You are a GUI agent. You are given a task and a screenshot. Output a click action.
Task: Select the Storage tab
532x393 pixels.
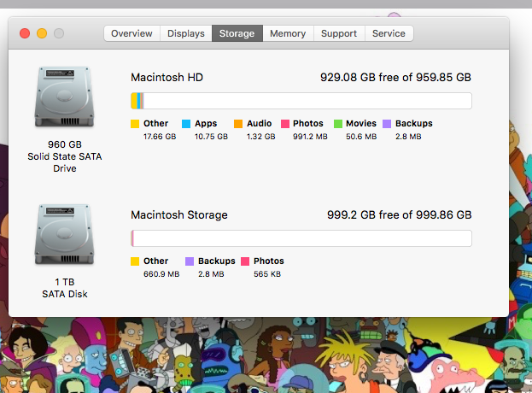click(237, 33)
